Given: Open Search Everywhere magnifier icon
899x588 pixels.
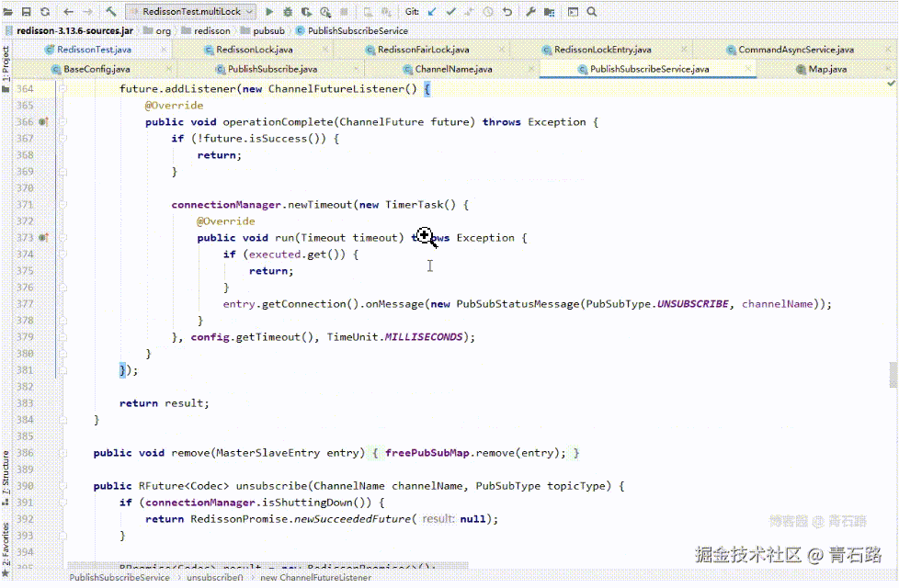Looking at the screenshot, I should [592, 11].
